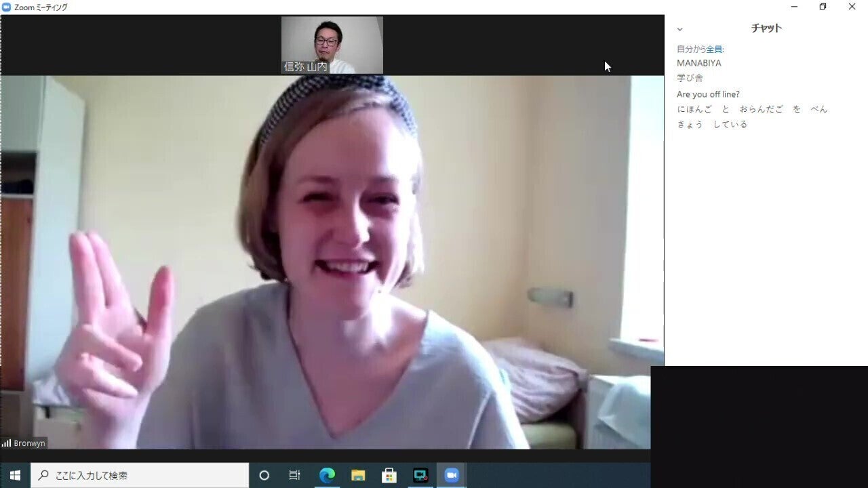Click the "Are you off line?" chat message
Screen dimensions: 868x488
708,94
